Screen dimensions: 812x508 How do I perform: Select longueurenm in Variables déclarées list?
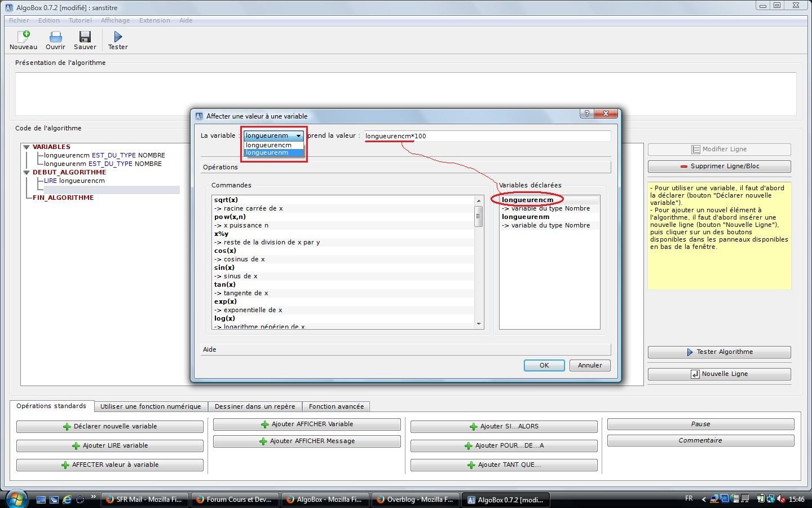526,217
